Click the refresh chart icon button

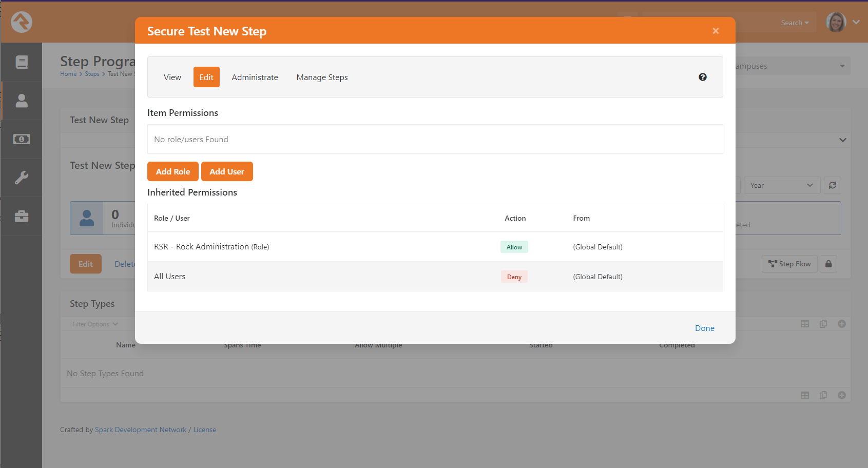(x=833, y=185)
